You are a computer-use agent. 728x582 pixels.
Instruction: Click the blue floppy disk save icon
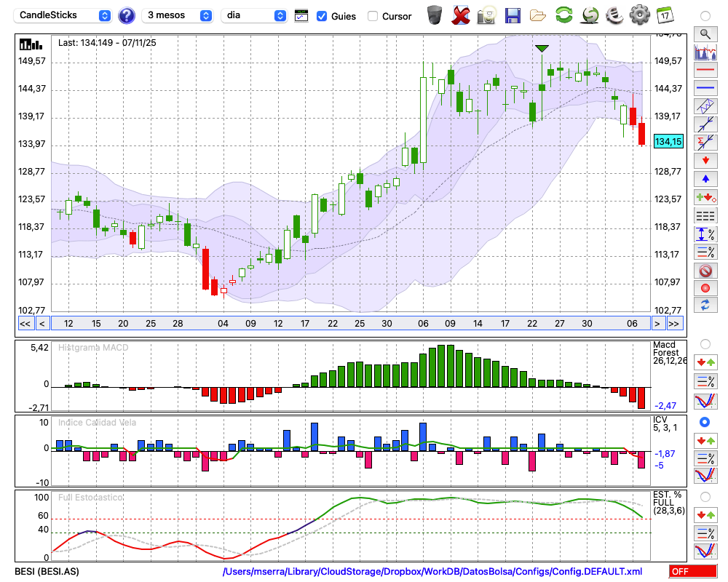tap(513, 15)
